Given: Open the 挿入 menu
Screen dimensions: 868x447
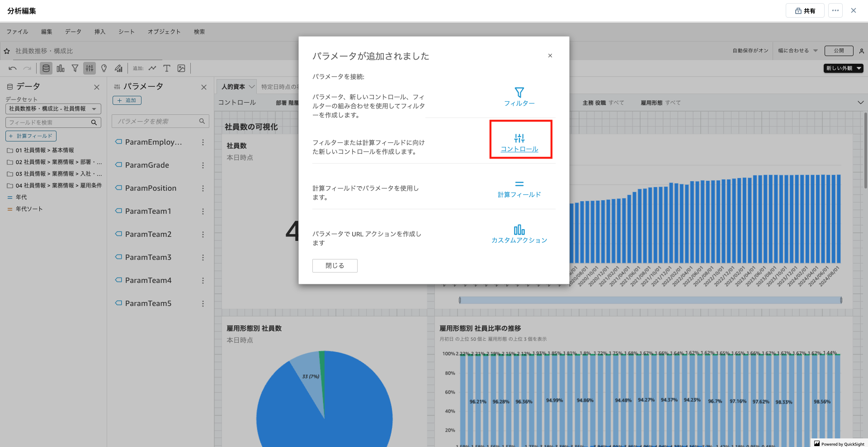Looking at the screenshot, I should [100, 32].
